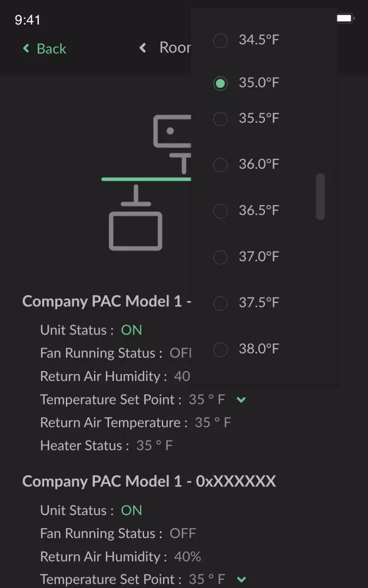
Task: Tap the second Company PAC Model 1 heading
Action: (149, 481)
